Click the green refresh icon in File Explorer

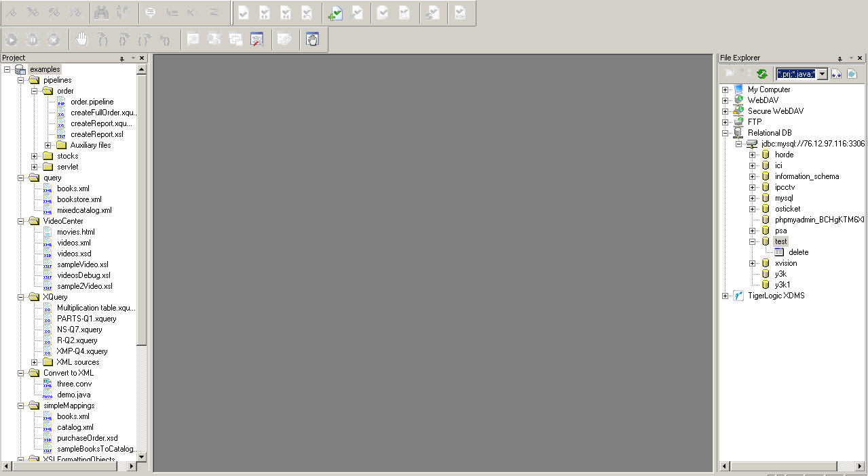click(761, 74)
